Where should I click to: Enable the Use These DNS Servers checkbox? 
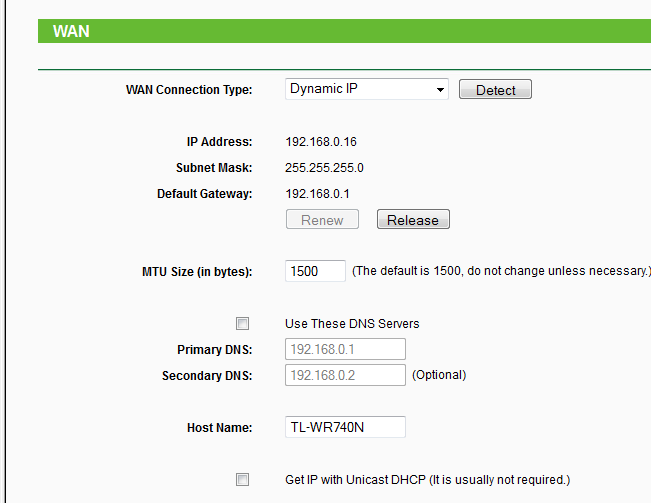pyautogui.click(x=242, y=323)
